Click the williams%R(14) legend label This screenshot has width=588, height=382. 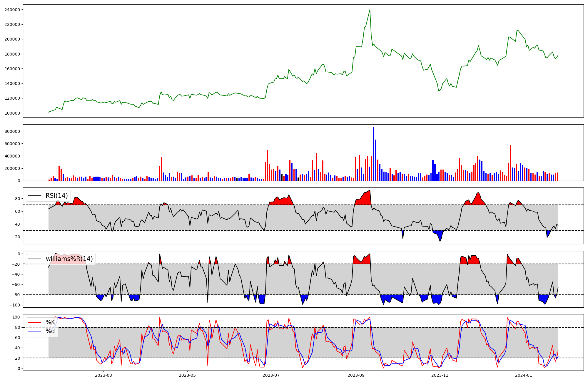coord(69,259)
